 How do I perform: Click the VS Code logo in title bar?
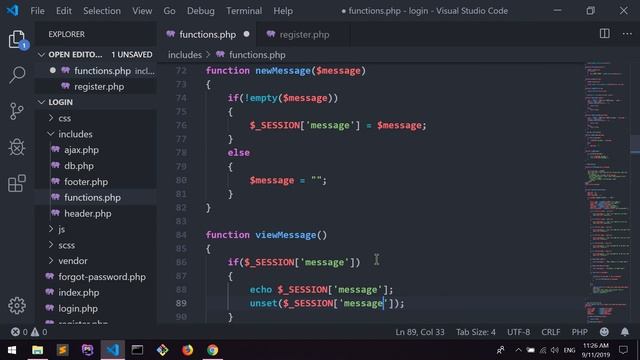point(13,10)
